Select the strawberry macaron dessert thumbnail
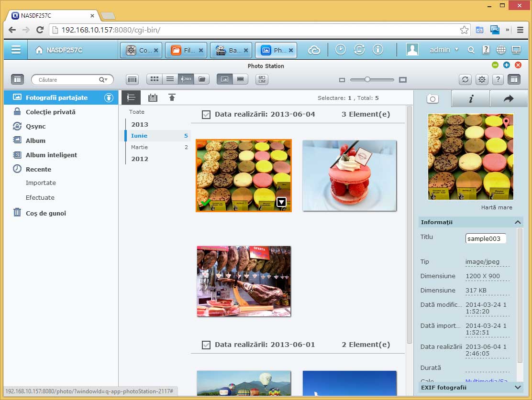The image size is (532, 400). [x=349, y=175]
